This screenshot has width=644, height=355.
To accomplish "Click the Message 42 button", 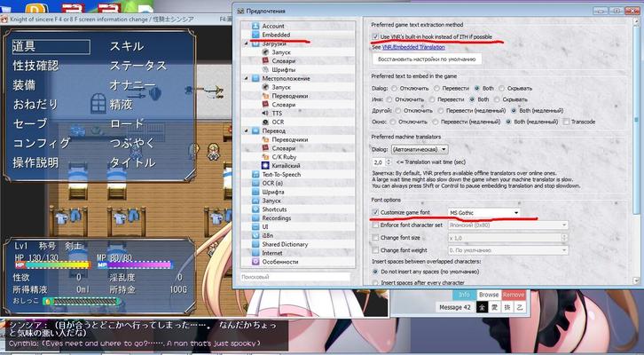I will click(x=455, y=307).
